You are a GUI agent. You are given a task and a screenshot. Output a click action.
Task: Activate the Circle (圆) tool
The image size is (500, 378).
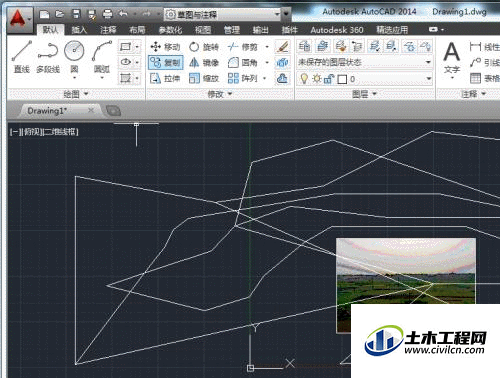tap(74, 57)
